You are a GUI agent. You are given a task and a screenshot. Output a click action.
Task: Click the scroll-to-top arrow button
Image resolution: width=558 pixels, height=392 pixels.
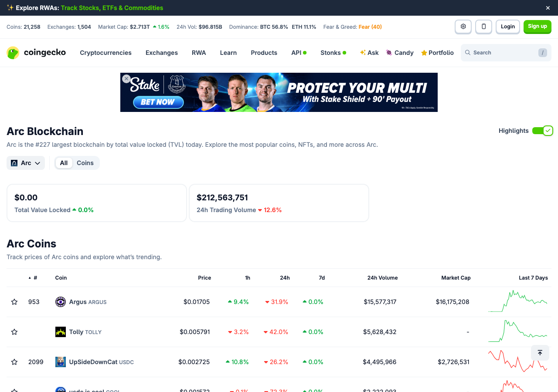[540, 353]
